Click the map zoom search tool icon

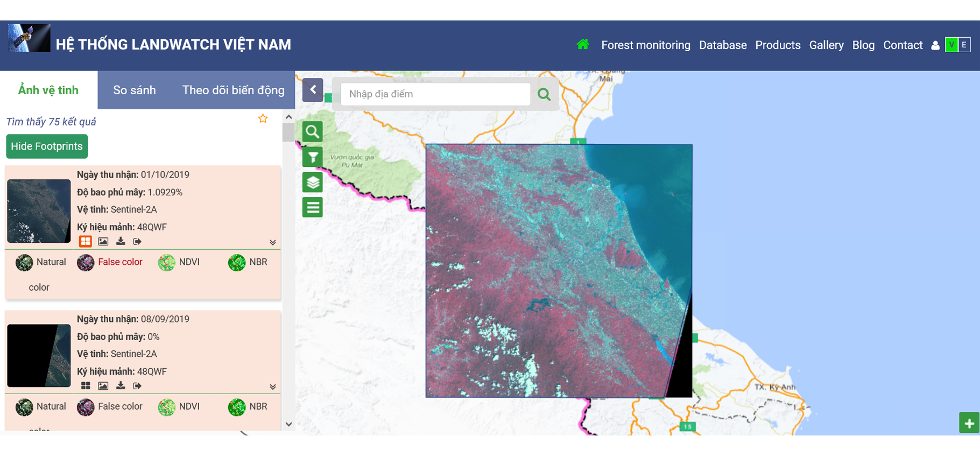[312, 132]
